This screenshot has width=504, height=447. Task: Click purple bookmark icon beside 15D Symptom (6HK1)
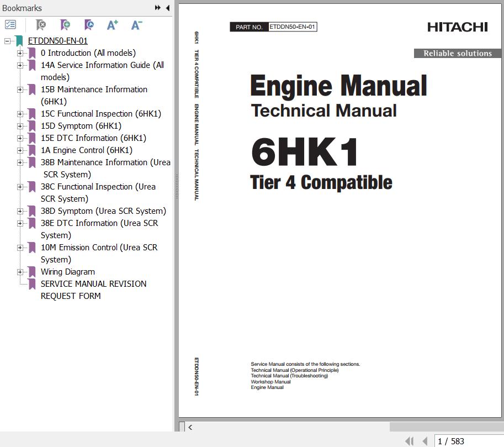tap(32, 126)
